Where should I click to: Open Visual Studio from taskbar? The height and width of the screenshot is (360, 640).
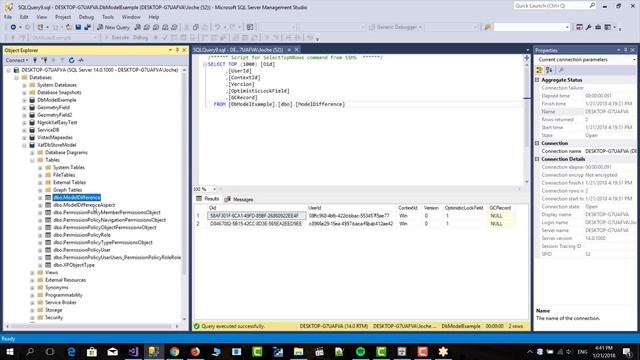pos(133,351)
